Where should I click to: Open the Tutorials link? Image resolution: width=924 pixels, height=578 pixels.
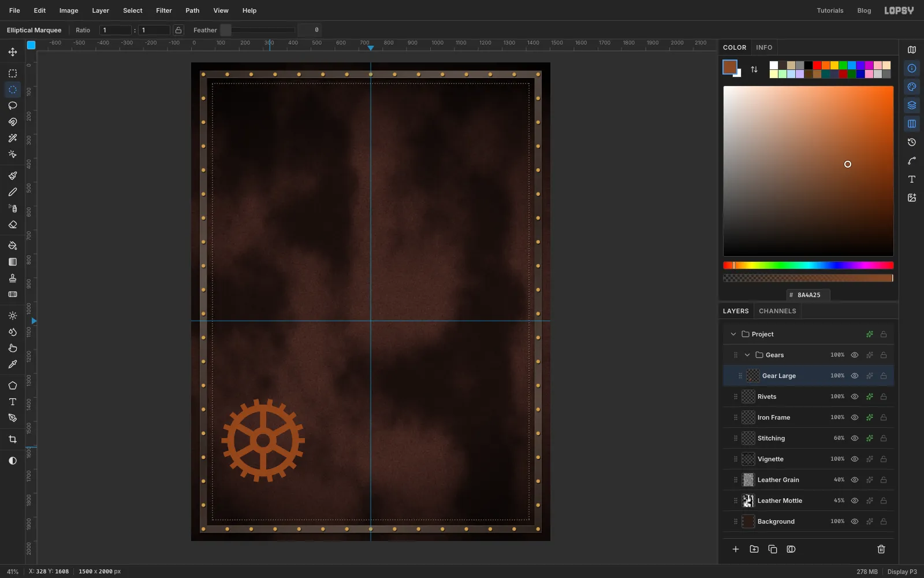pos(830,10)
